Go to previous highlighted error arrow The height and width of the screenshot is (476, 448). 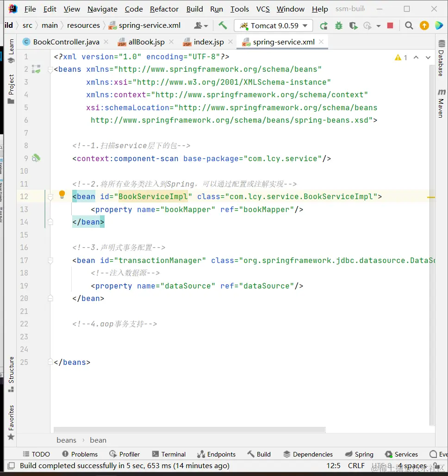click(x=416, y=57)
